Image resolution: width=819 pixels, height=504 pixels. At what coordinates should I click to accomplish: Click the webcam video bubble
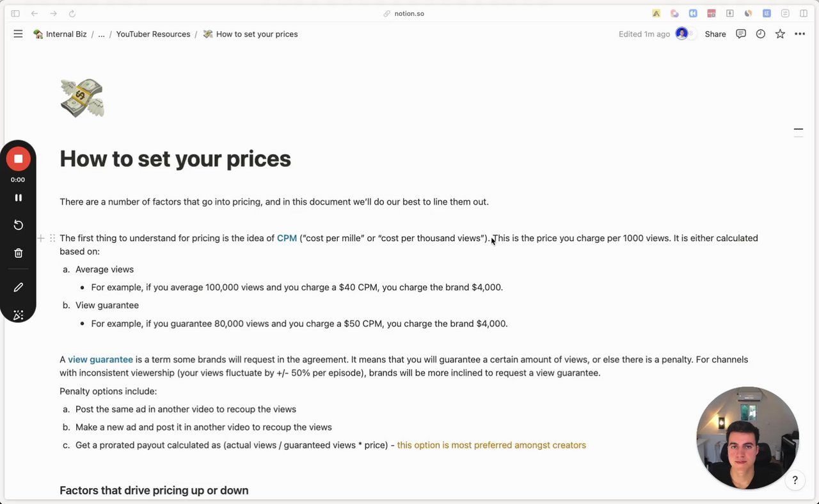point(747,438)
